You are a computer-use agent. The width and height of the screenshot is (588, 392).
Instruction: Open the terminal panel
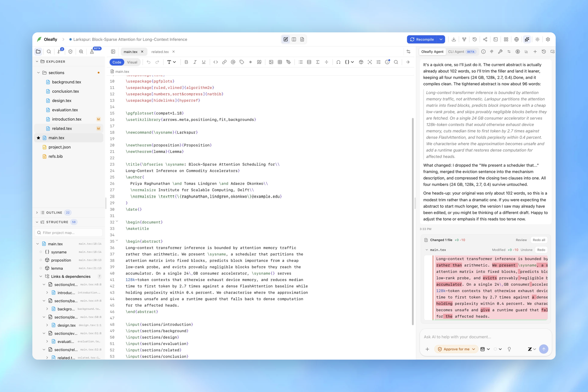tap(496, 39)
